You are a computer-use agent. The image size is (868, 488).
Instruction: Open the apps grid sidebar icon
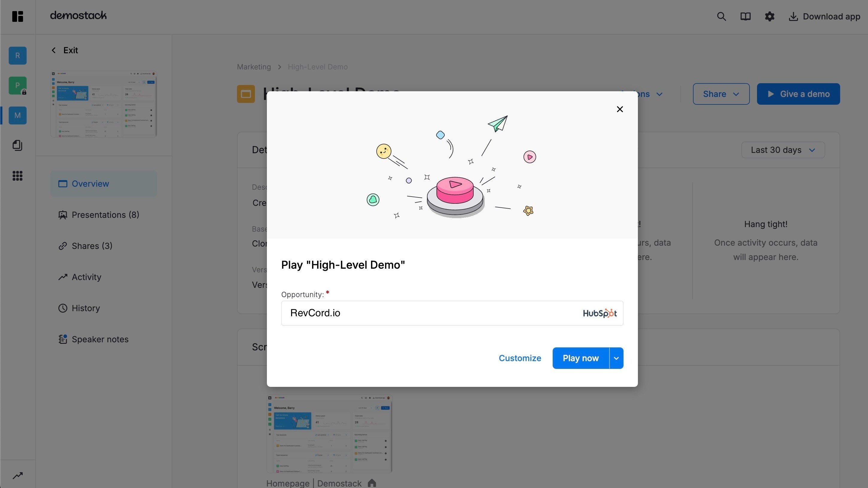pyautogui.click(x=18, y=176)
